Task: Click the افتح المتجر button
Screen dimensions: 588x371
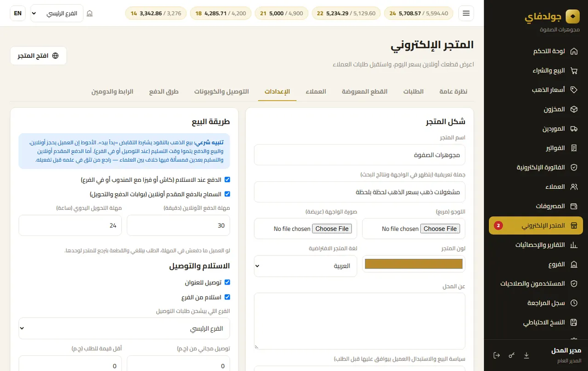Action: (39, 56)
